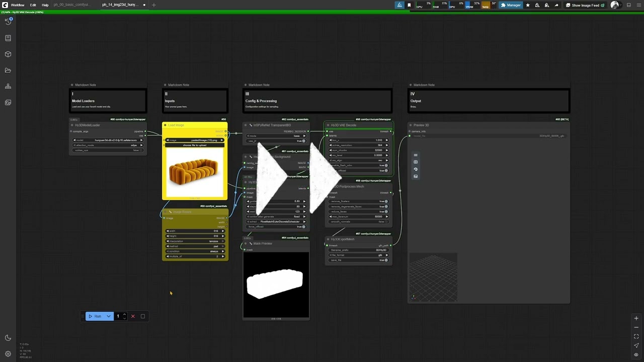644x362 pixels.
Task: Toggle select mode arrow canvas icon
Action: pos(636,345)
